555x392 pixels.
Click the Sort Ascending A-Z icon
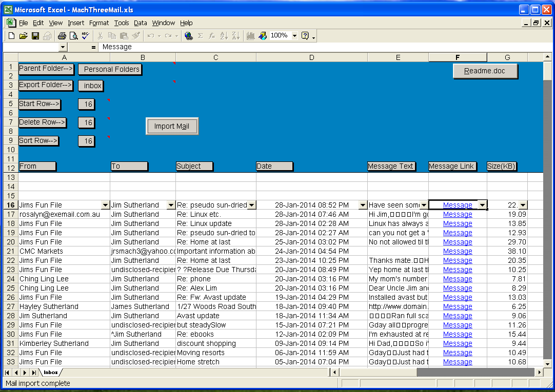click(224, 36)
